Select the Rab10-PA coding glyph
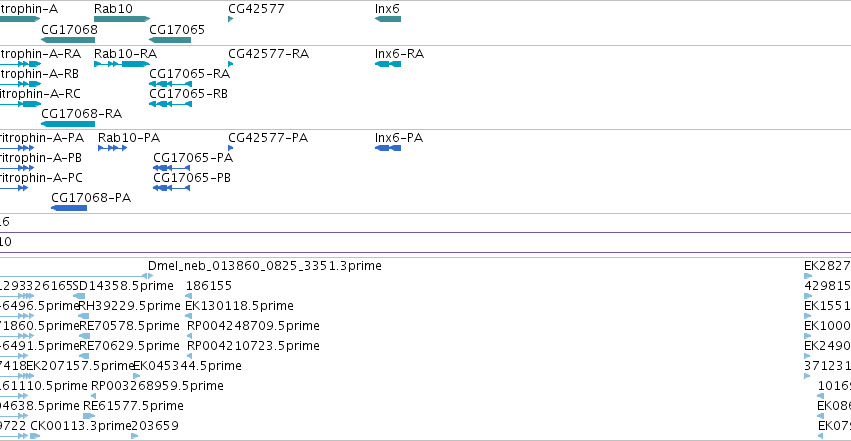 [112, 148]
